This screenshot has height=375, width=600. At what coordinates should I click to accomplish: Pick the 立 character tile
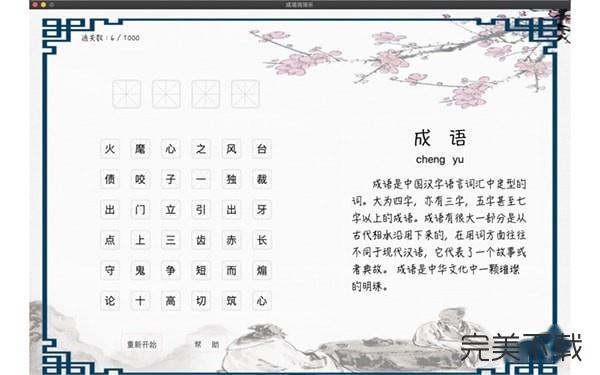click(171, 210)
